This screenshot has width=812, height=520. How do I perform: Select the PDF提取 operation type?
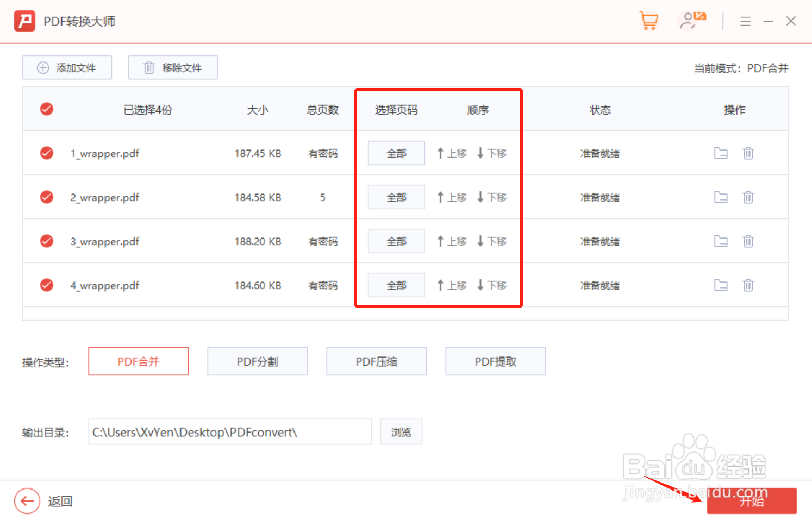(495, 361)
